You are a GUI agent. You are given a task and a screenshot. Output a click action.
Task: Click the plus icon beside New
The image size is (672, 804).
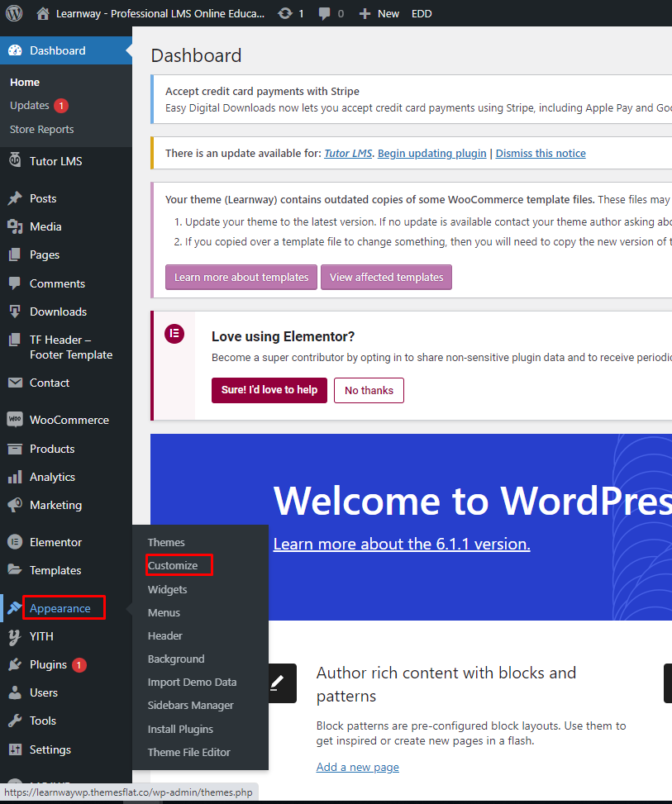coord(365,14)
